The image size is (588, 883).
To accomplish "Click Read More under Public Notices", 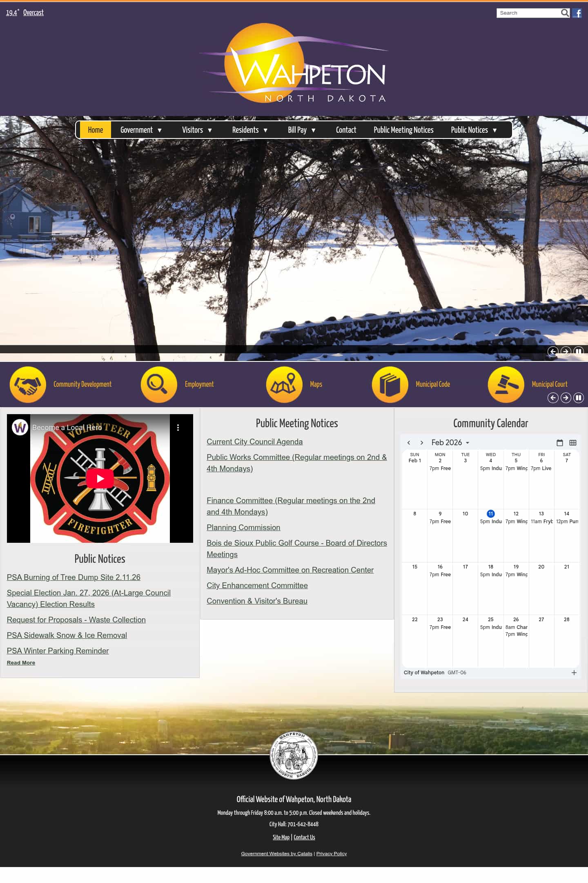I will 21,663.
